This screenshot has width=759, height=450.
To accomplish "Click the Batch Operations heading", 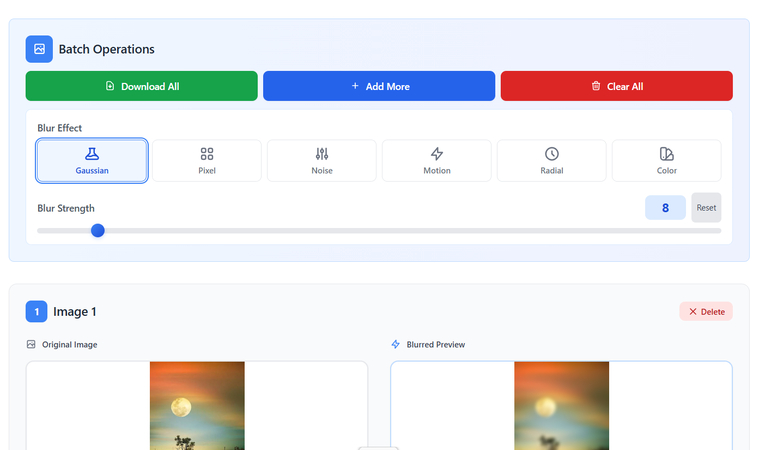I will pos(106,49).
